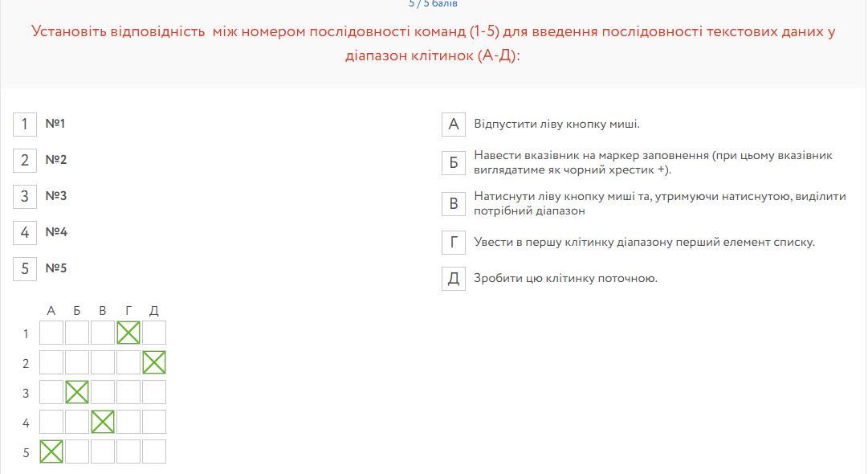This screenshot has width=868, height=474.
Task: Select letter box Г option
Action: (x=454, y=243)
